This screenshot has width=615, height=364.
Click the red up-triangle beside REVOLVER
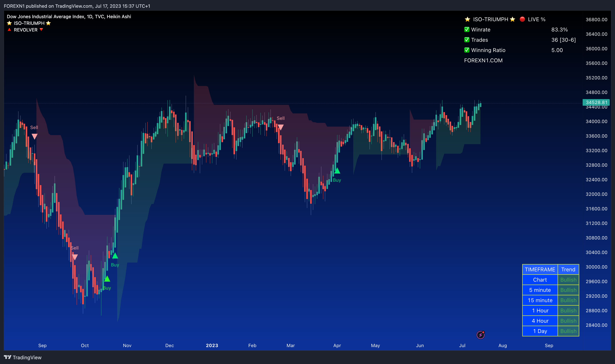(9, 30)
